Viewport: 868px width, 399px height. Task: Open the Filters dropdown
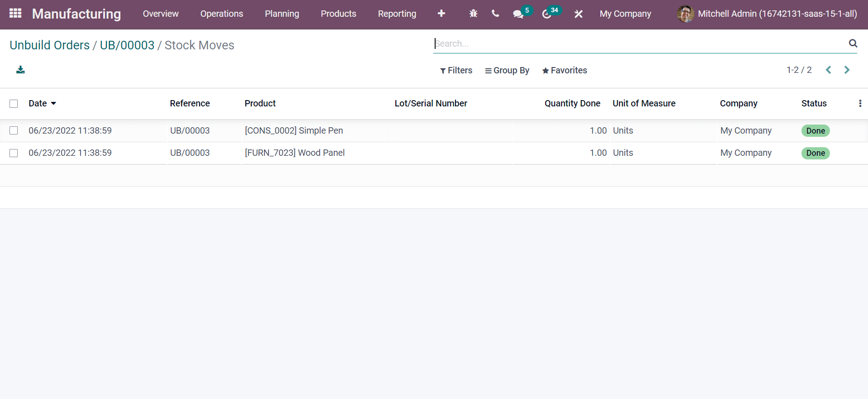pos(456,70)
